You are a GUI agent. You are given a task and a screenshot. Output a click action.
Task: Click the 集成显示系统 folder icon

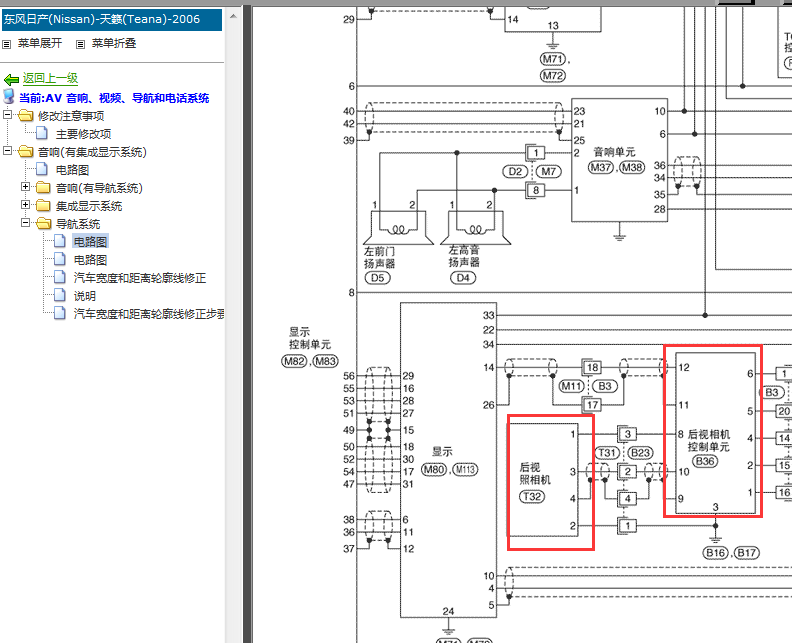coord(43,206)
